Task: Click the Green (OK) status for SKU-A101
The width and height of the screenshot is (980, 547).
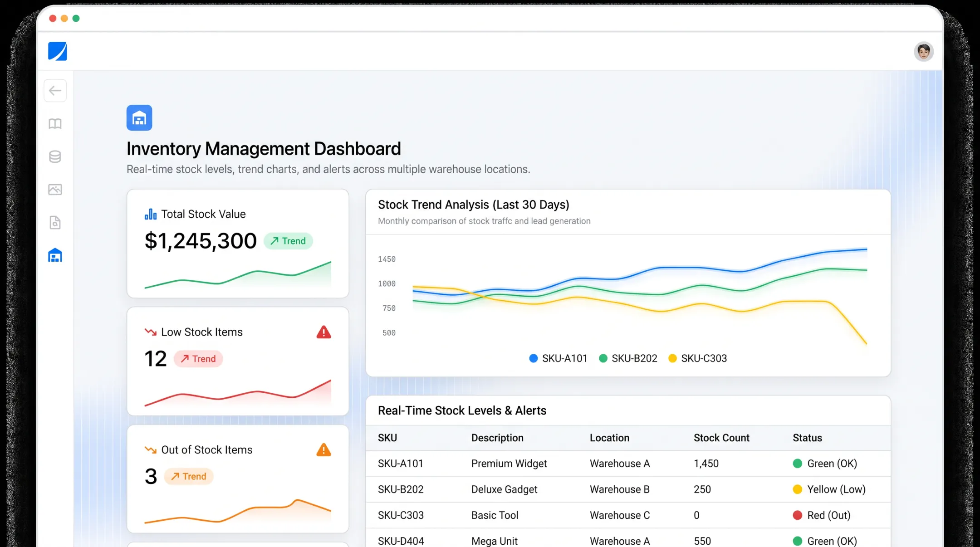Action: [825, 464]
